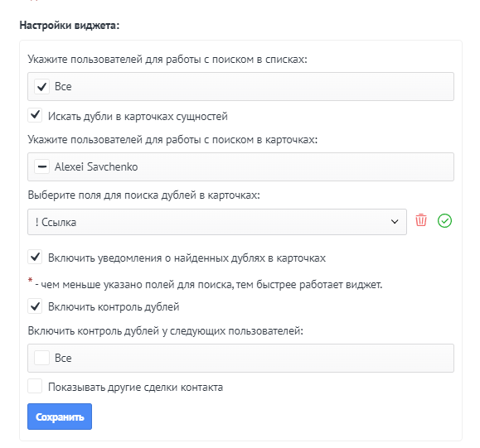Uncheck 'Включить контроль дублей' checkbox
The width and height of the screenshot is (480, 448).
coord(35,306)
